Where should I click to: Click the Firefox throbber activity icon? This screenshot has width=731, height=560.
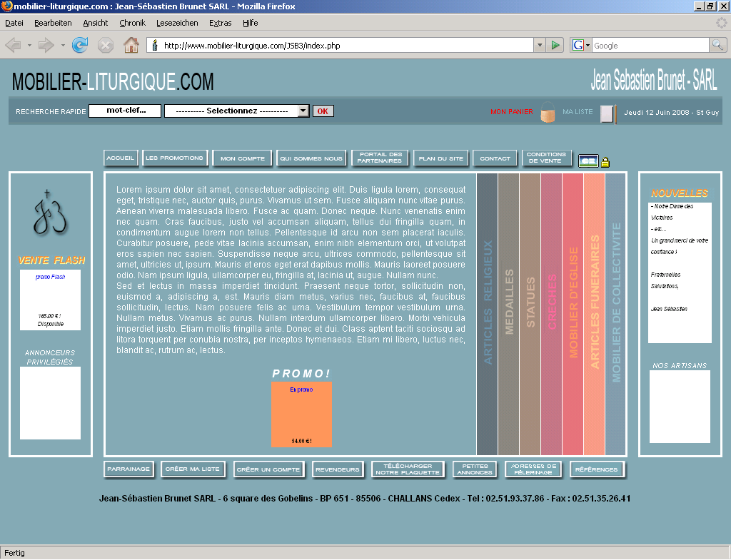click(721, 22)
